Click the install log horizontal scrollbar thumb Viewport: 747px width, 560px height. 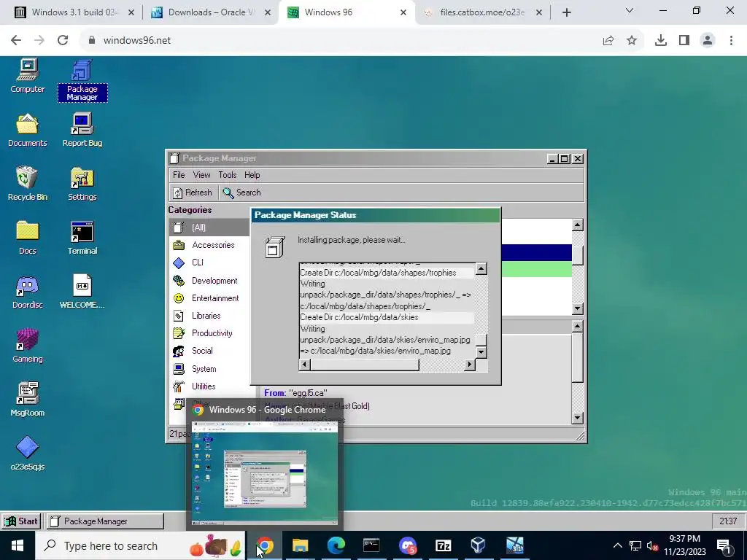(x=365, y=365)
